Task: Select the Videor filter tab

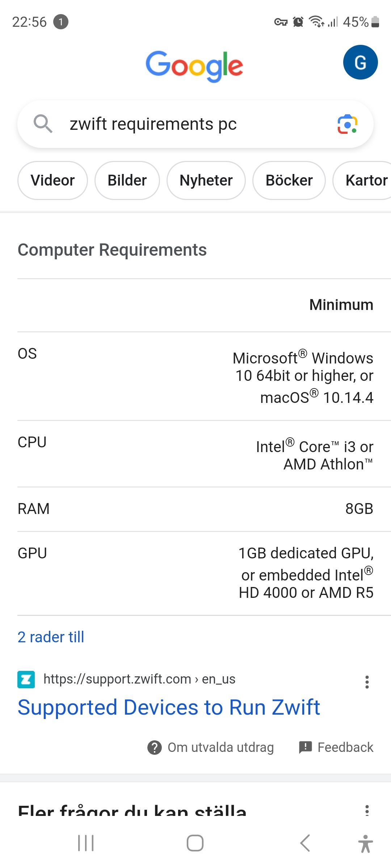Action: [x=52, y=180]
